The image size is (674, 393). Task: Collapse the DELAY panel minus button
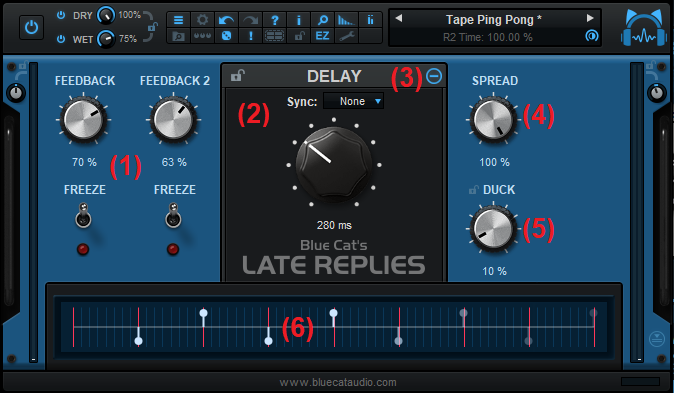(434, 76)
